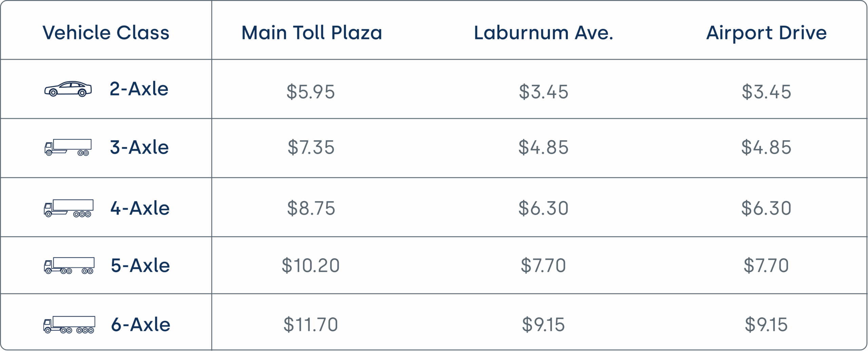Click the 6-Axle truck icon
The height and width of the screenshot is (351, 868).
click(x=69, y=325)
